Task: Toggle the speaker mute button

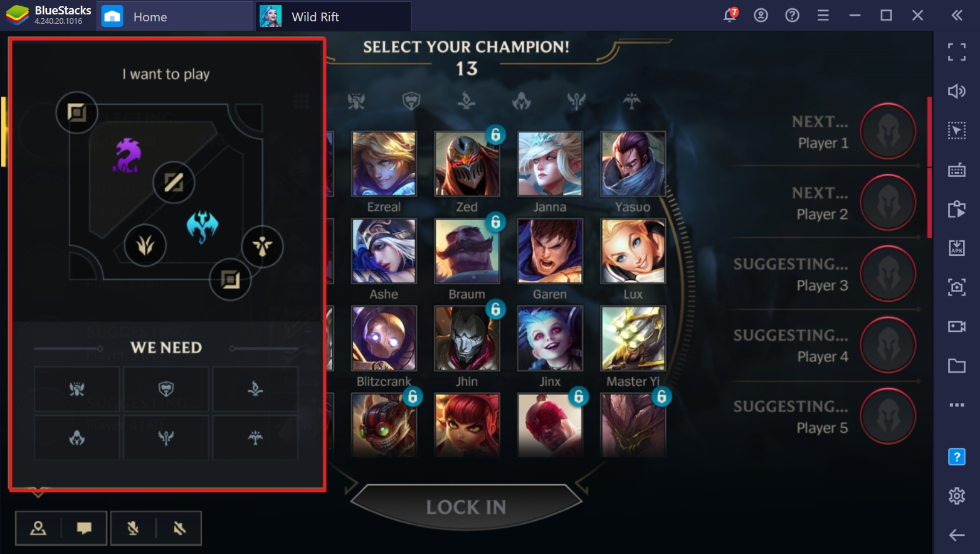Action: [x=179, y=528]
